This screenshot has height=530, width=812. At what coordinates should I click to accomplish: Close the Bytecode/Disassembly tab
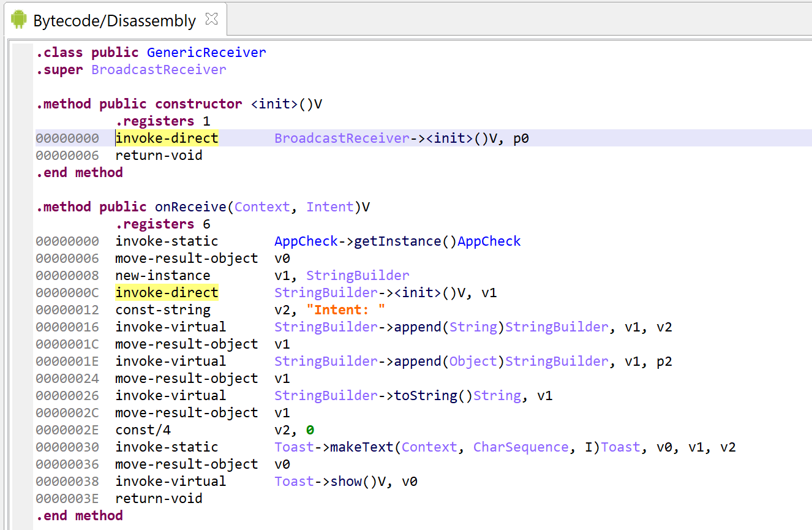coord(211,20)
